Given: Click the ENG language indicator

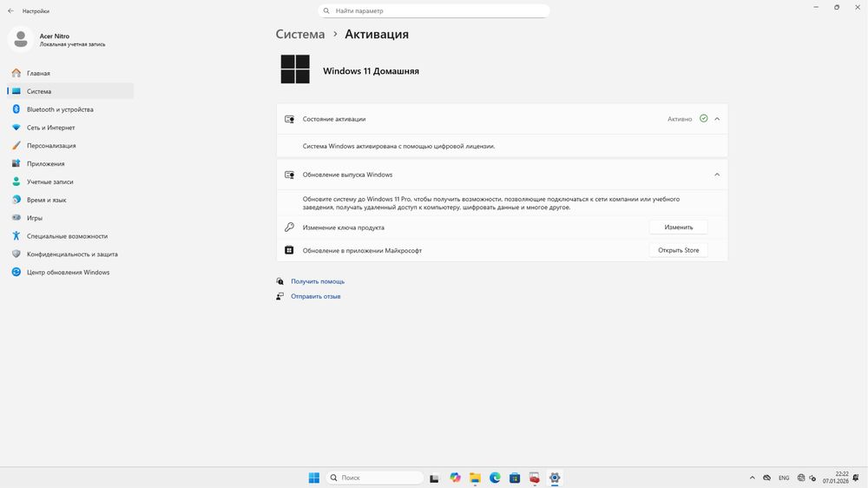Looking at the screenshot, I should (784, 478).
